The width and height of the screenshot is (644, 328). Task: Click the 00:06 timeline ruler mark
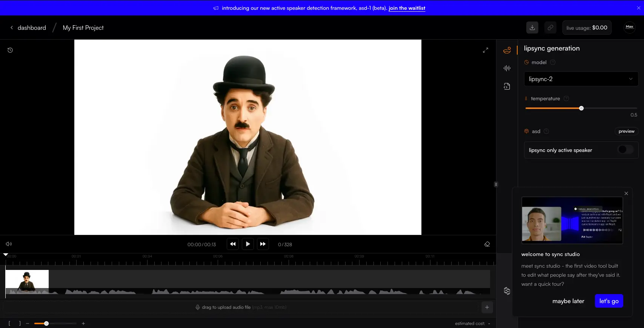tap(218, 256)
